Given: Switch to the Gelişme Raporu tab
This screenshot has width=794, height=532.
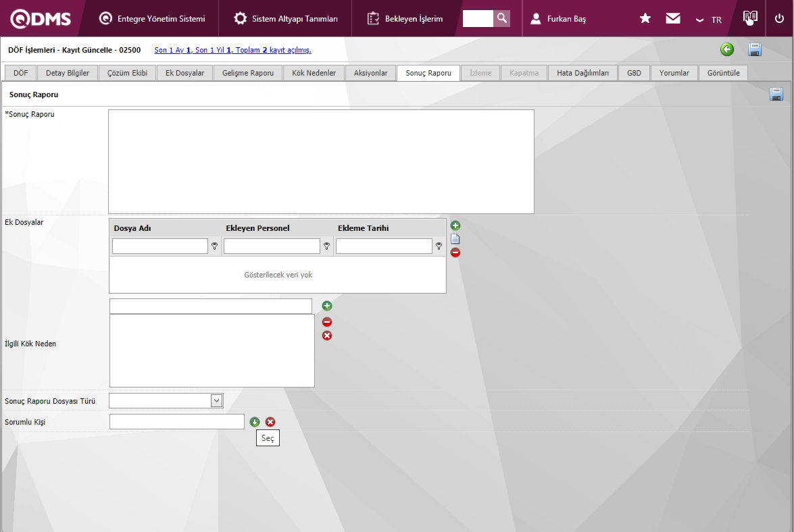Looking at the screenshot, I should coord(248,73).
